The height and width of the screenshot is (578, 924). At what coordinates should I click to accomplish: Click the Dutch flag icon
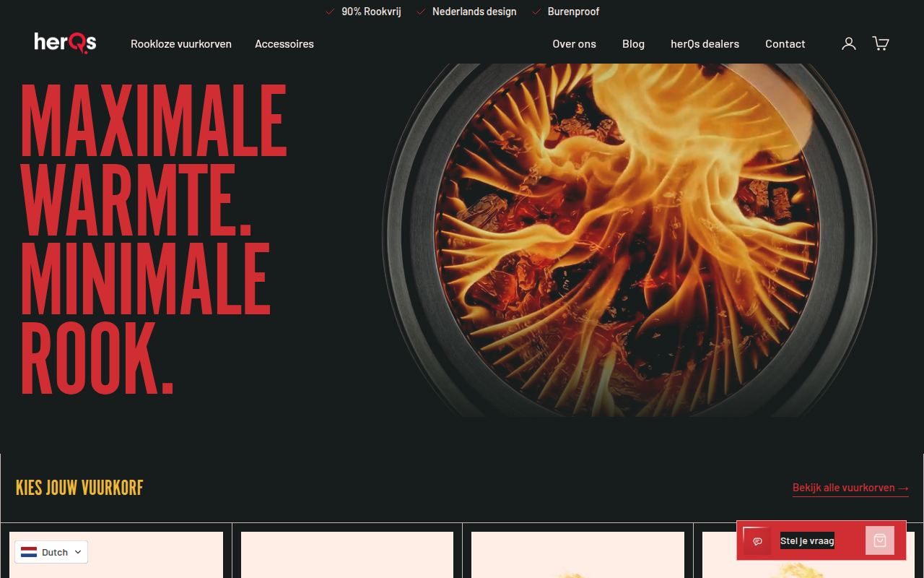pos(29,552)
